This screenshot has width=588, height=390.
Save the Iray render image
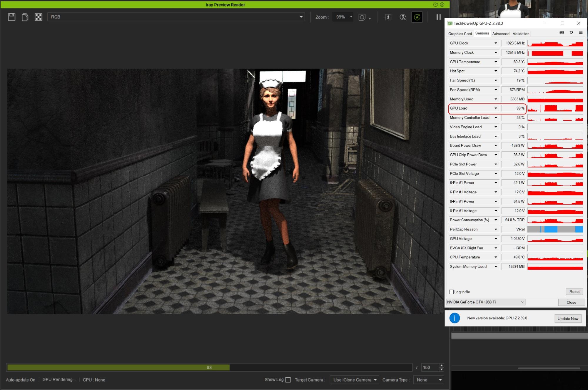click(11, 17)
